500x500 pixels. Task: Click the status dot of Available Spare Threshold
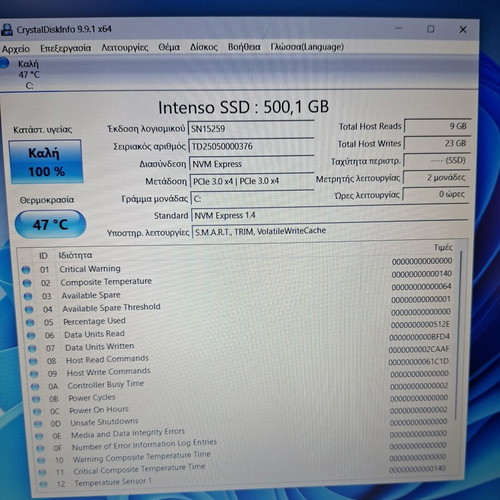[29, 309]
